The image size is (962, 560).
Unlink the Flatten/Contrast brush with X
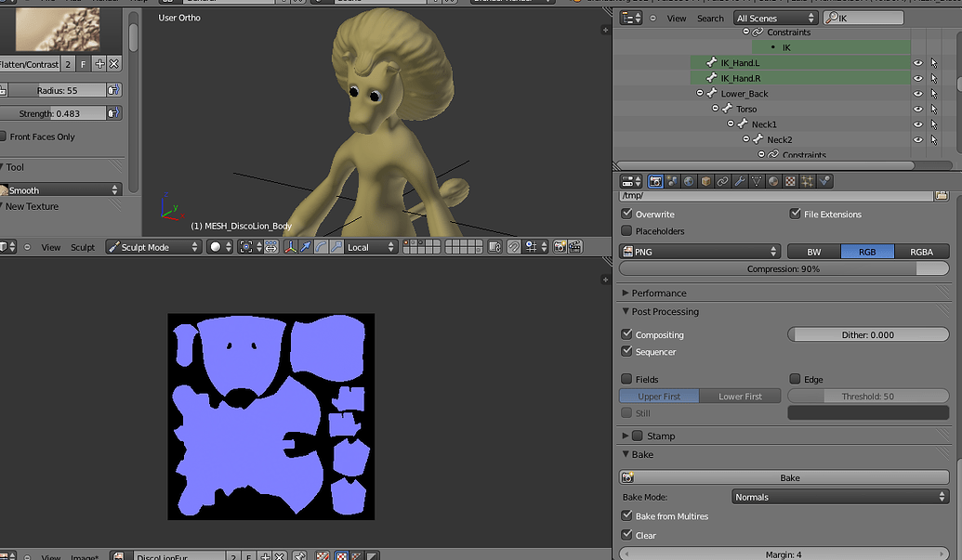tap(114, 64)
